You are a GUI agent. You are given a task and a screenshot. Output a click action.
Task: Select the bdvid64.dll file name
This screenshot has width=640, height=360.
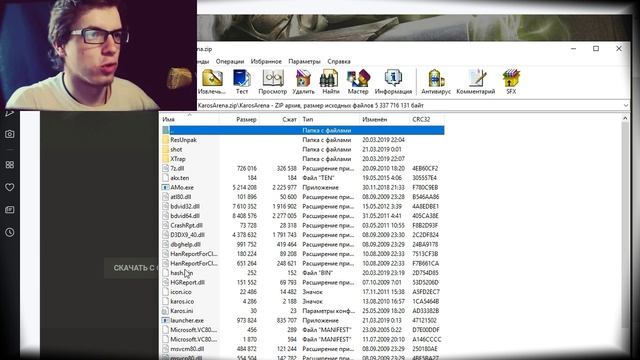[185, 216]
